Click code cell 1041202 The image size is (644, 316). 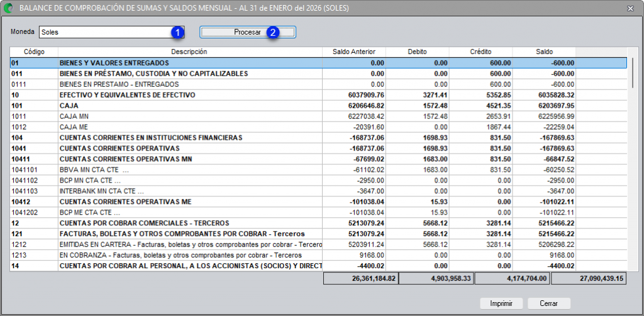tap(34, 212)
